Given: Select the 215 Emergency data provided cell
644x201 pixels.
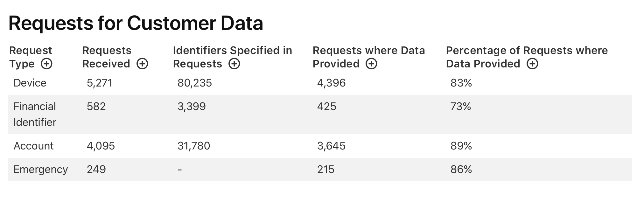Looking at the screenshot, I should tap(326, 170).
